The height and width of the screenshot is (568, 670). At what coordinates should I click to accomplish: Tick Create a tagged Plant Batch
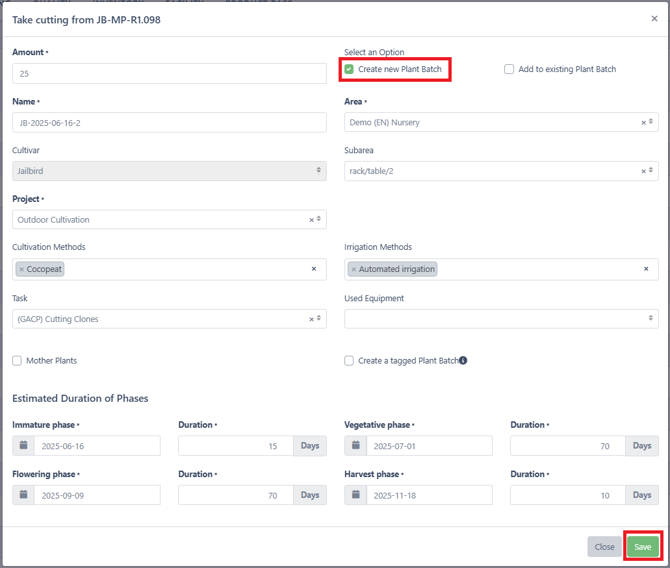(349, 361)
